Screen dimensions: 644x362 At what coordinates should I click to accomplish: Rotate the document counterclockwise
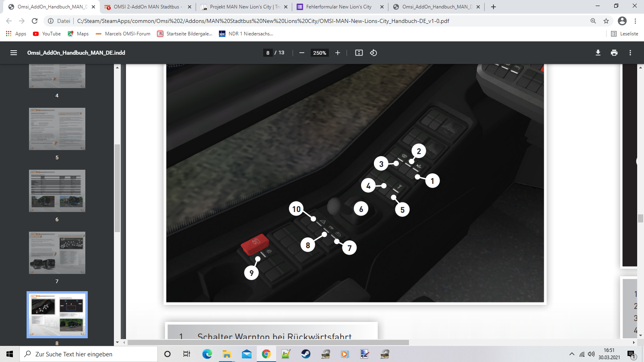click(374, 53)
